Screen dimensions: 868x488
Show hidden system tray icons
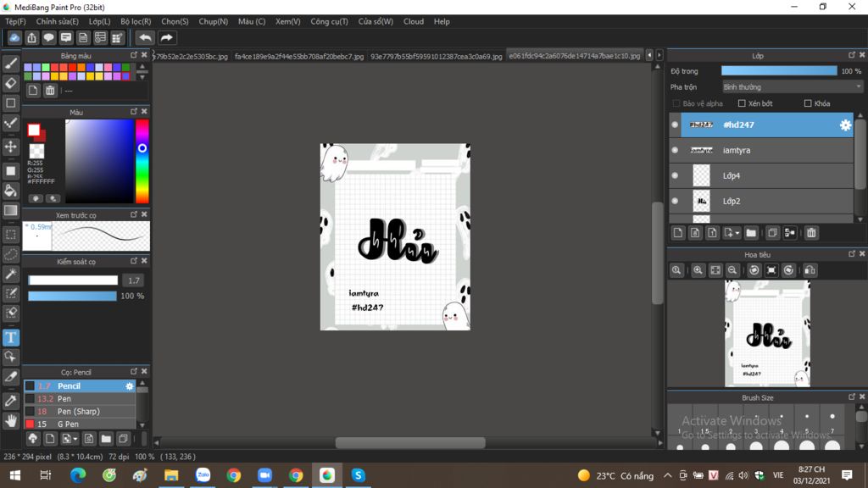pyautogui.click(x=668, y=475)
